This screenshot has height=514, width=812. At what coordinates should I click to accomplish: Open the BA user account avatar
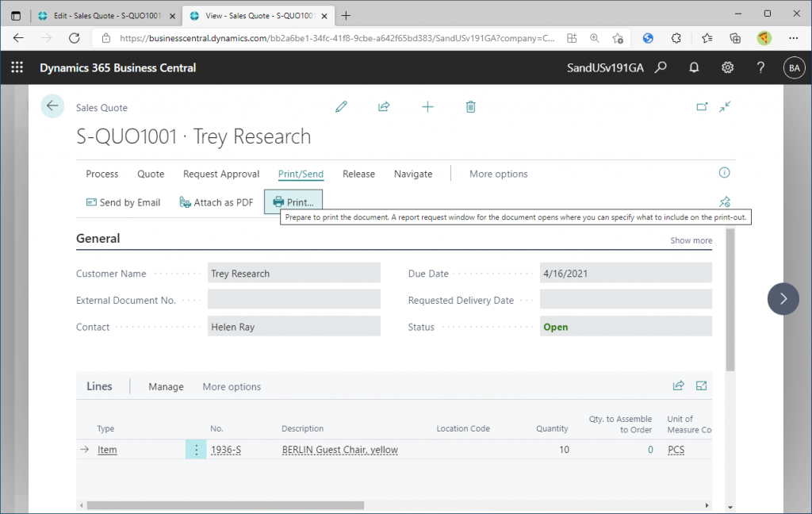pyautogui.click(x=795, y=67)
